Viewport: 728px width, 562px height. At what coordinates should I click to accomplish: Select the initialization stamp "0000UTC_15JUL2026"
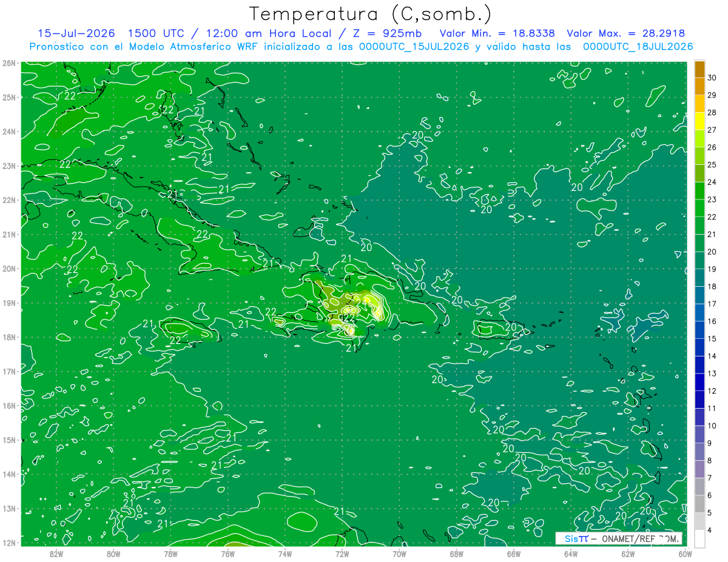point(414,47)
